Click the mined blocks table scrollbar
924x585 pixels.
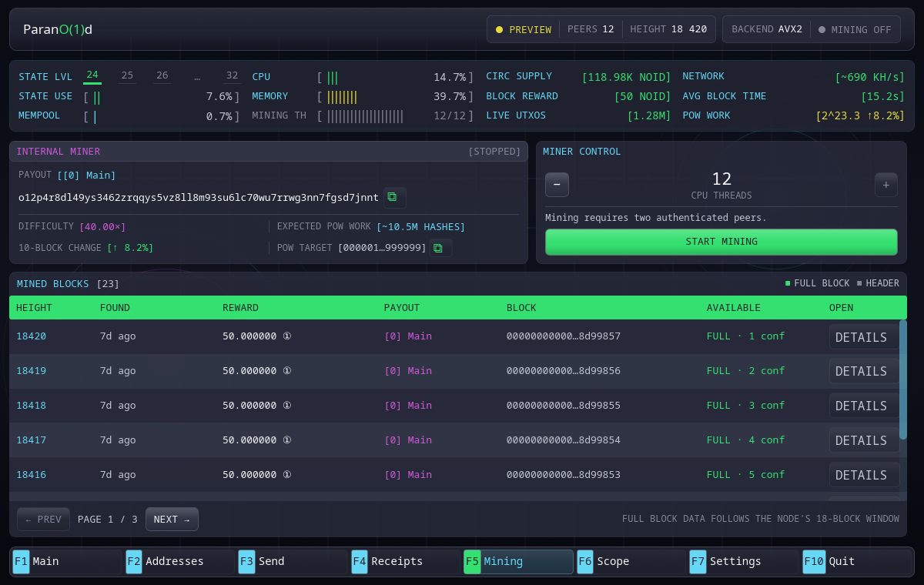pos(902,379)
